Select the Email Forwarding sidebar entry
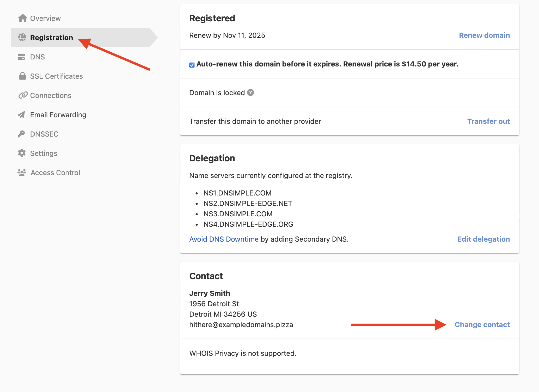The height and width of the screenshot is (392, 539). 58,114
